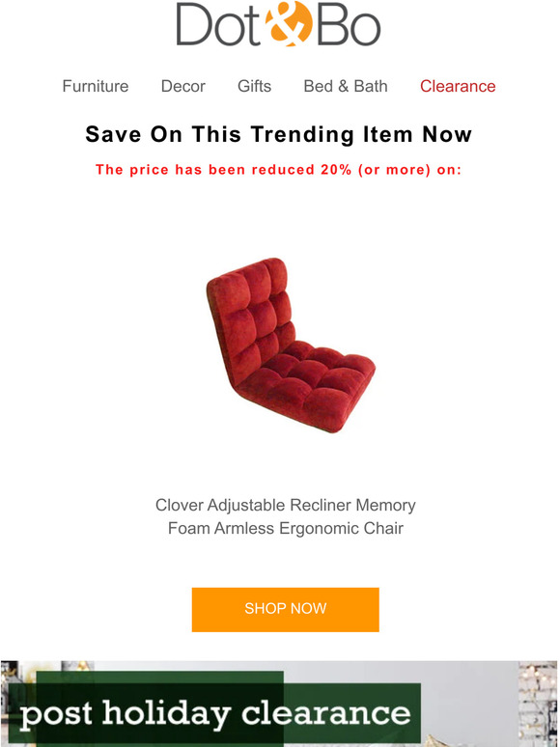Click the red 'price has been reduced 20%' text
The height and width of the screenshot is (747, 560).
[279, 170]
